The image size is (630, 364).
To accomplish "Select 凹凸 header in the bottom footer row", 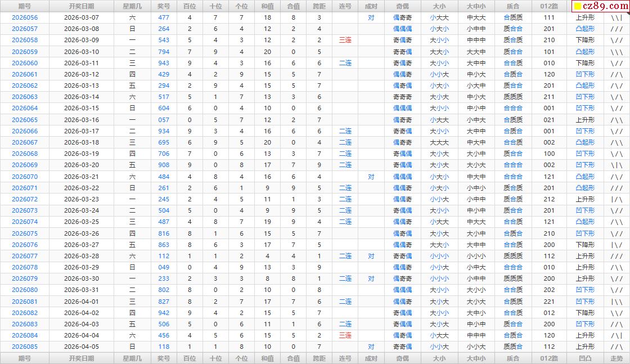I will (x=585, y=358).
